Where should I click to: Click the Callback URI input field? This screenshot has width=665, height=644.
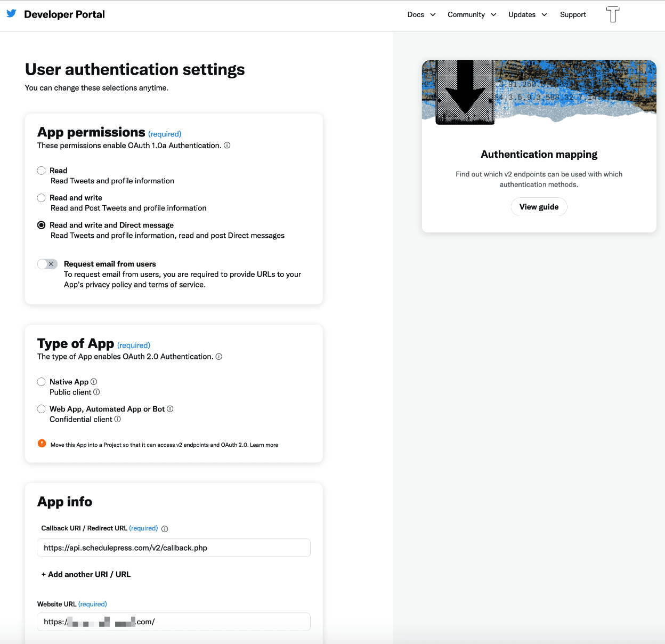click(x=174, y=548)
